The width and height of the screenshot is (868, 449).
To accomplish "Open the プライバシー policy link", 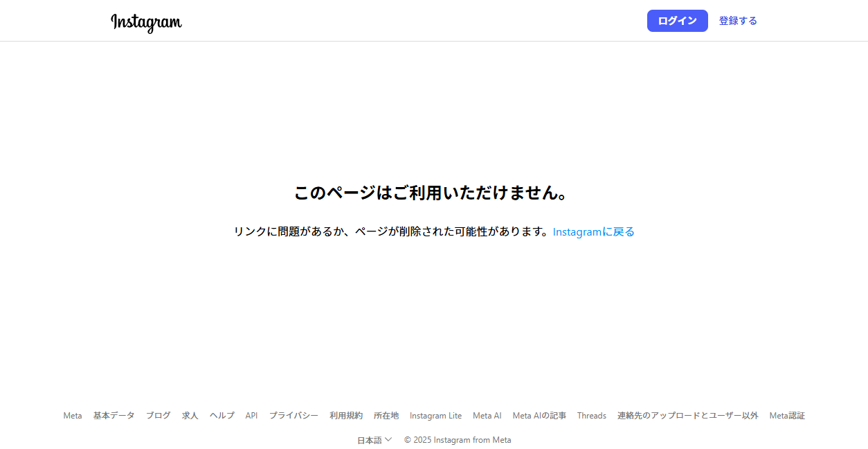I will coord(294,415).
